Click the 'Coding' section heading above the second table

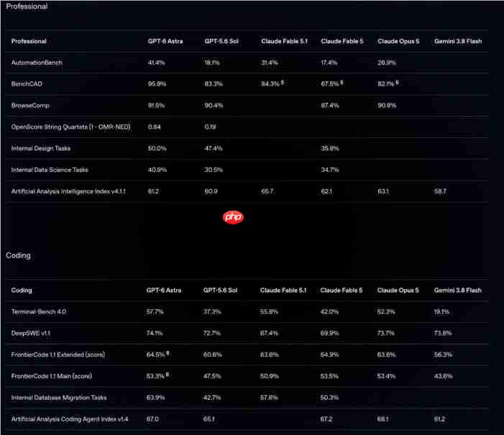pyautogui.click(x=18, y=255)
